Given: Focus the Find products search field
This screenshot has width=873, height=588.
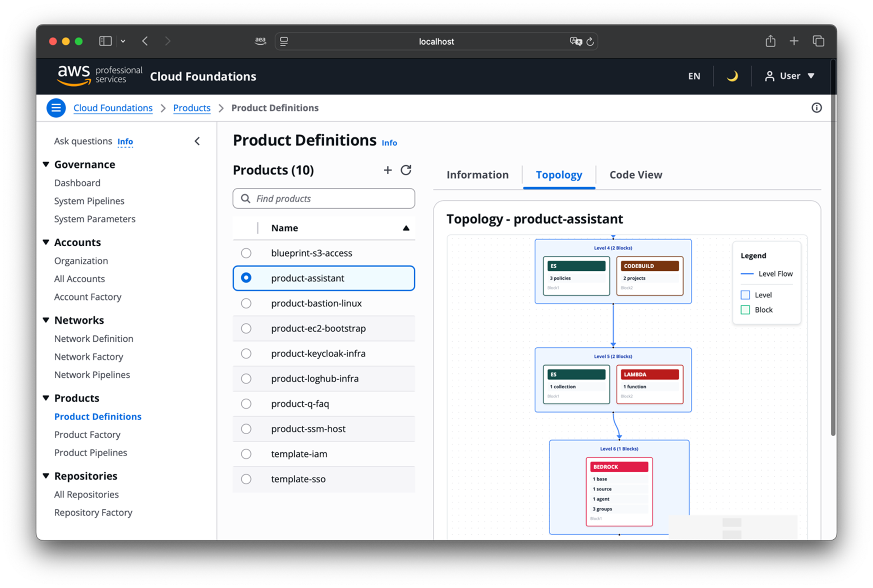Looking at the screenshot, I should coord(330,199).
